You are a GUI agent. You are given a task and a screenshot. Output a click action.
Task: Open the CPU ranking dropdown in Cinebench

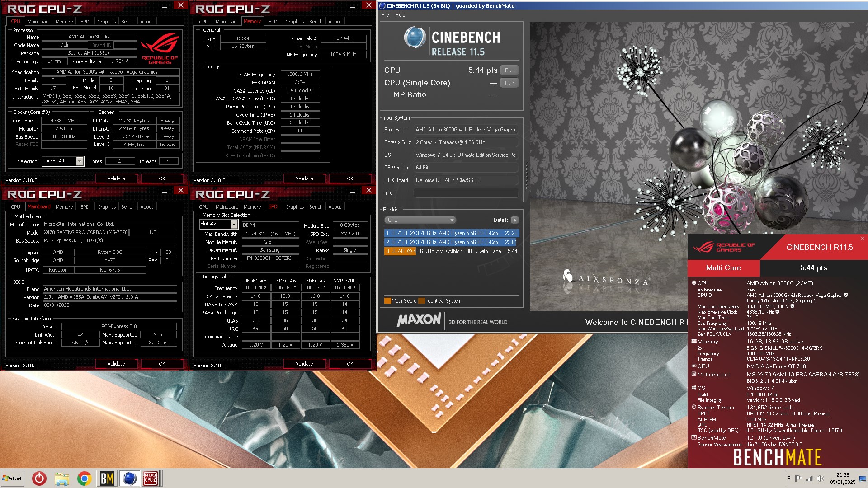pos(420,220)
